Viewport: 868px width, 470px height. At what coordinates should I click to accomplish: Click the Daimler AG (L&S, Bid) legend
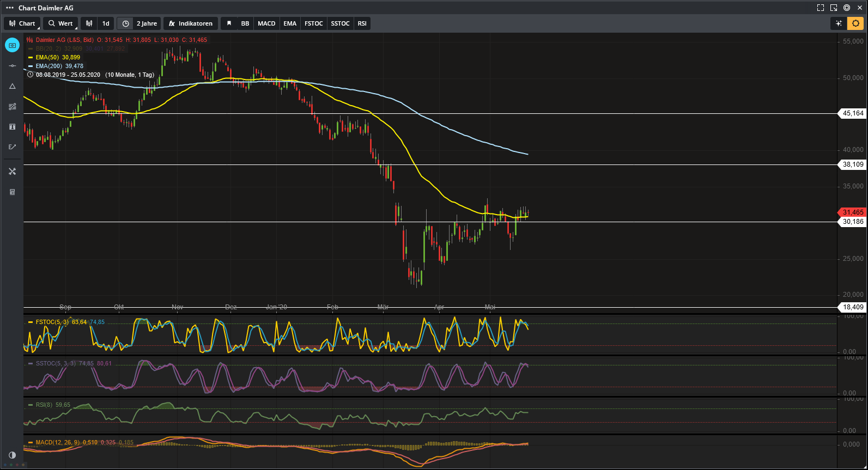click(65, 40)
